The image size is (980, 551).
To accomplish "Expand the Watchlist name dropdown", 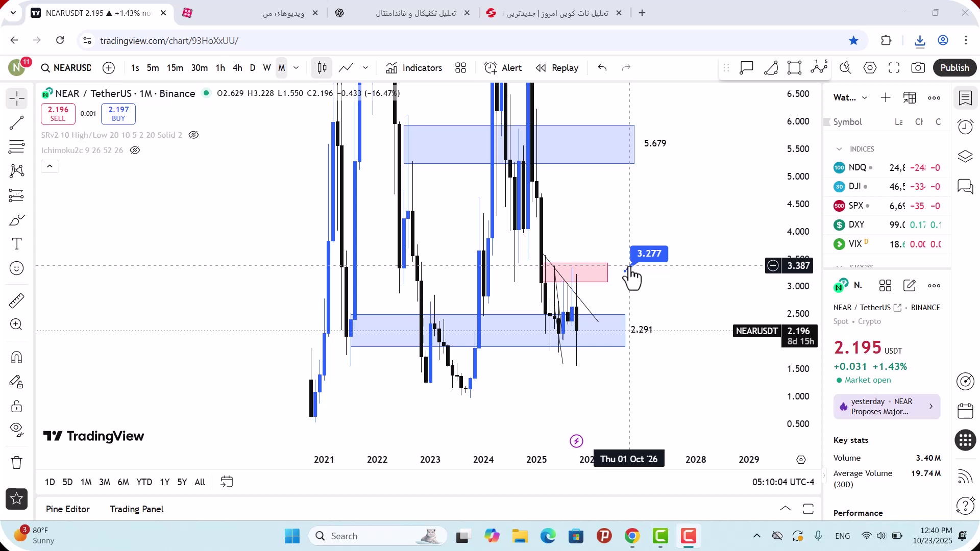I will coord(850,97).
